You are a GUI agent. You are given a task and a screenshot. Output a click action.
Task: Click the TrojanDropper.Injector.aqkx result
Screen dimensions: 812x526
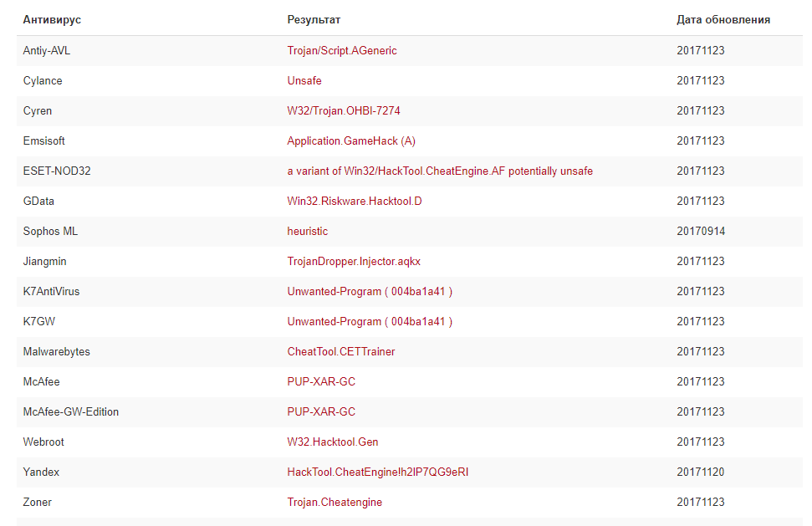pos(354,262)
